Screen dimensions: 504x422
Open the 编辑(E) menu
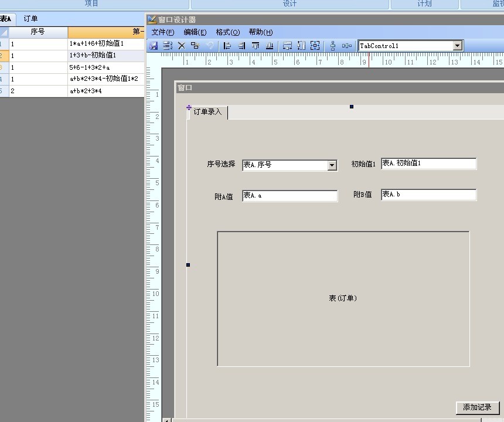tap(195, 32)
